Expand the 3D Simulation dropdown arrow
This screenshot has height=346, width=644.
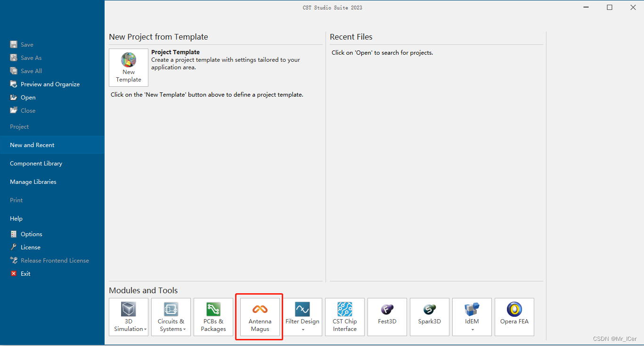click(145, 330)
